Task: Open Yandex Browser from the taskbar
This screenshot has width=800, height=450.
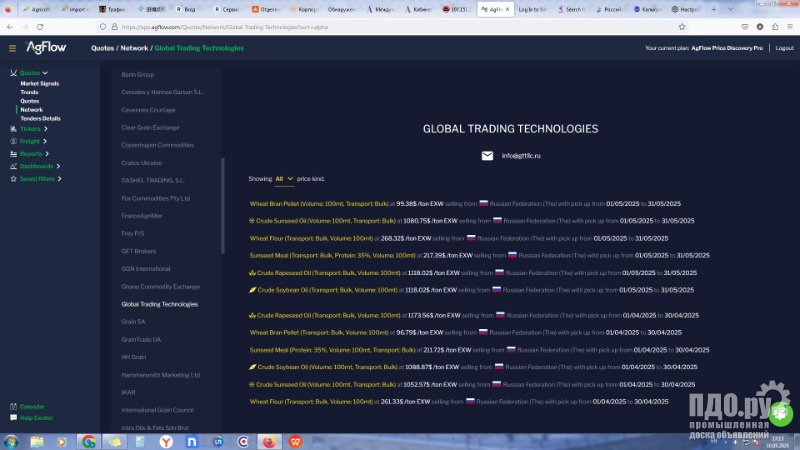Action: pos(166,440)
